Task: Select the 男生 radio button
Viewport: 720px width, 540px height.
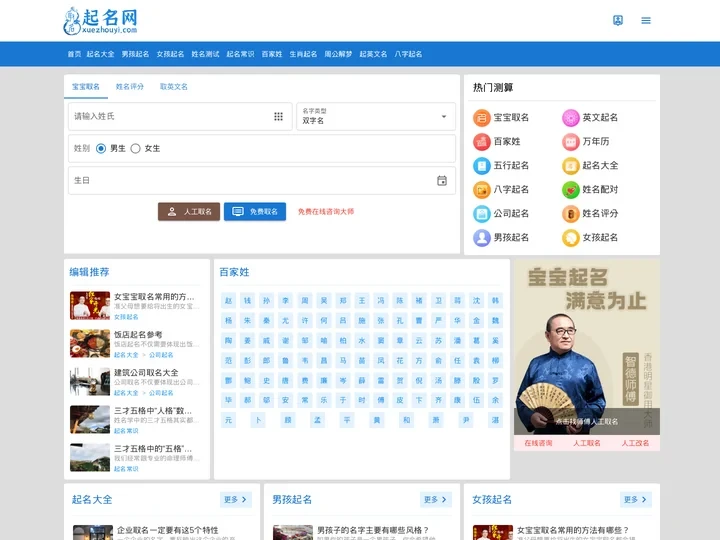Action: [101, 148]
